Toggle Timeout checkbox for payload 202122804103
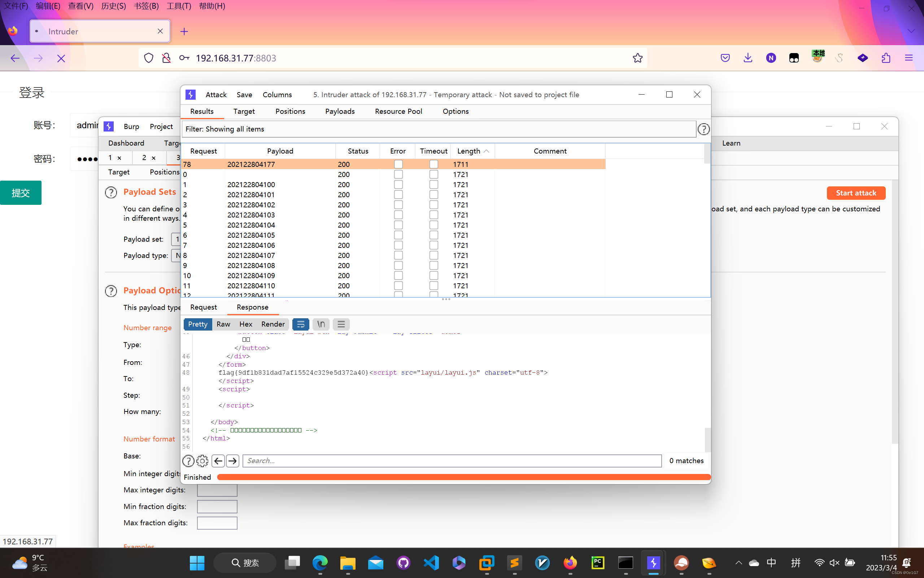The height and width of the screenshot is (578, 924). (x=434, y=215)
